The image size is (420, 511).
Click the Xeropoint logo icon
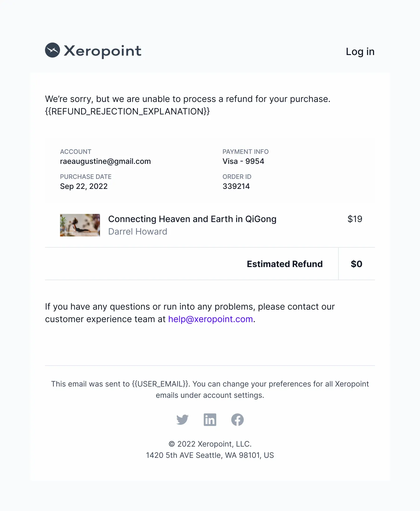coord(52,50)
